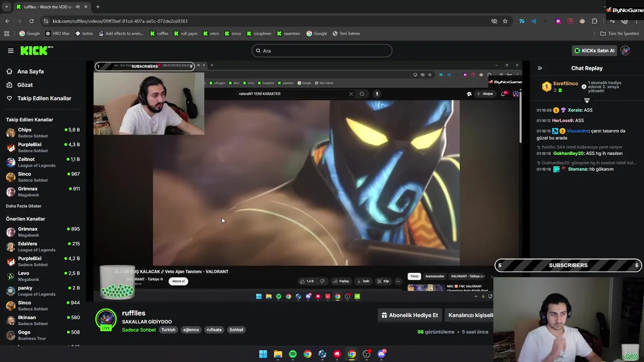
Task: Click username Xorais in chat
Action: click(x=575, y=110)
